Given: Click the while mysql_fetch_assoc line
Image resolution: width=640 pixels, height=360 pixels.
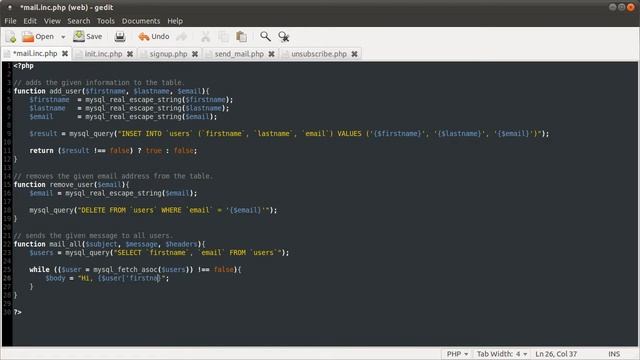Looking at the screenshot, I should [135, 269].
